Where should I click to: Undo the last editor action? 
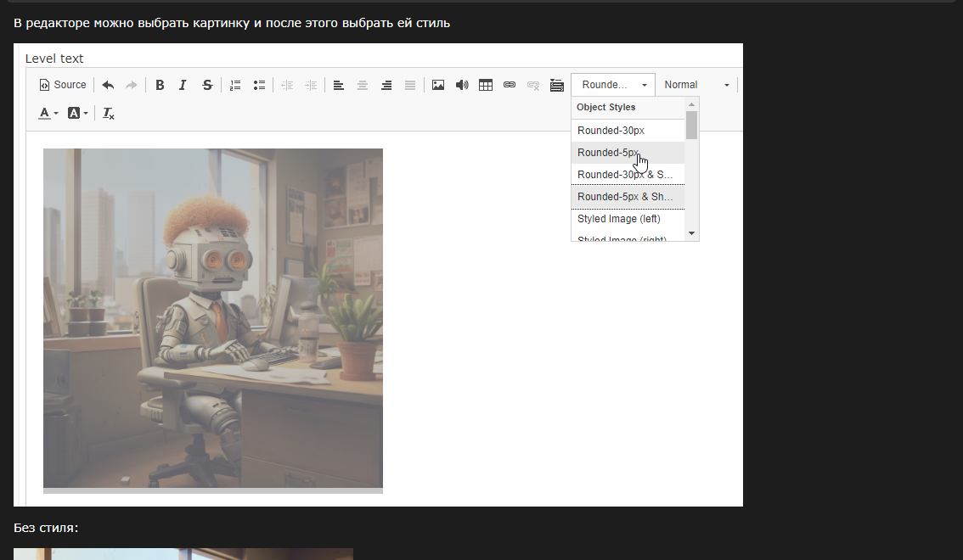tap(108, 85)
